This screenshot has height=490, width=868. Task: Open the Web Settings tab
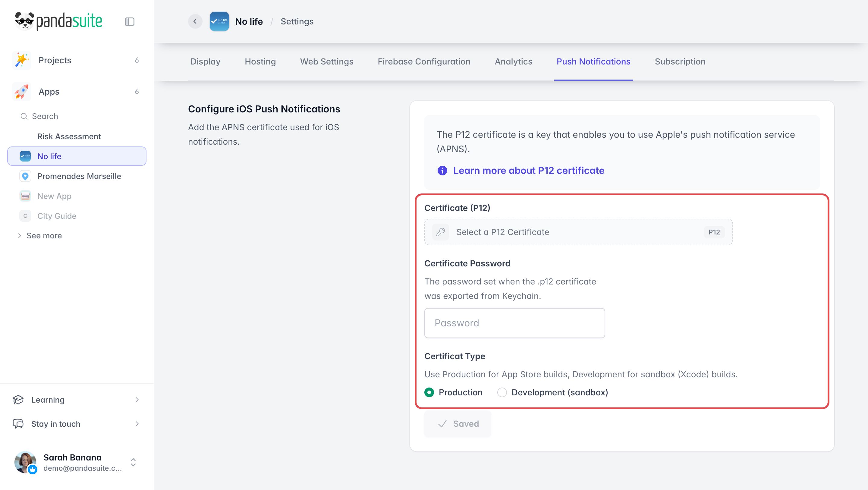coord(326,62)
